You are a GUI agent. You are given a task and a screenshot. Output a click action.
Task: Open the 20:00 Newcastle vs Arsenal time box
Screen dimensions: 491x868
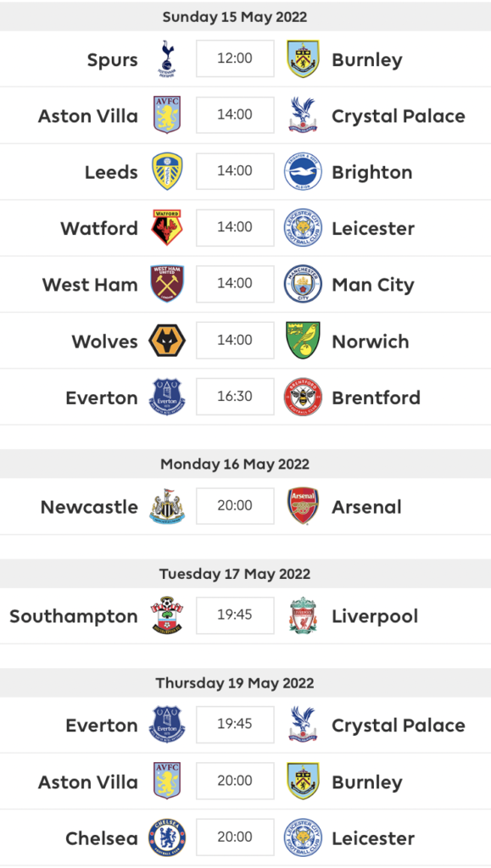coord(235,505)
